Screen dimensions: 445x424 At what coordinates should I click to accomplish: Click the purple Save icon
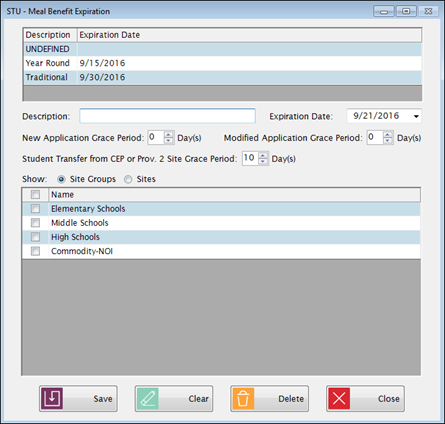52,398
